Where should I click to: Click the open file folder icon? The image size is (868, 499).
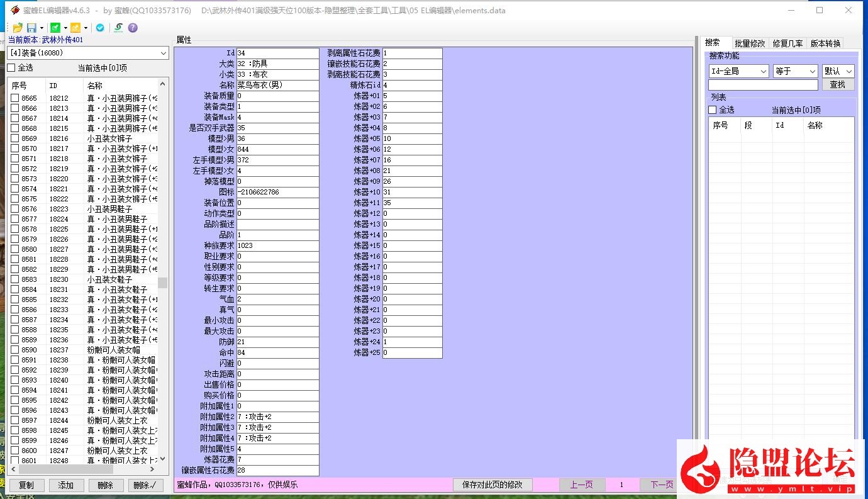pyautogui.click(x=18, y=28)
